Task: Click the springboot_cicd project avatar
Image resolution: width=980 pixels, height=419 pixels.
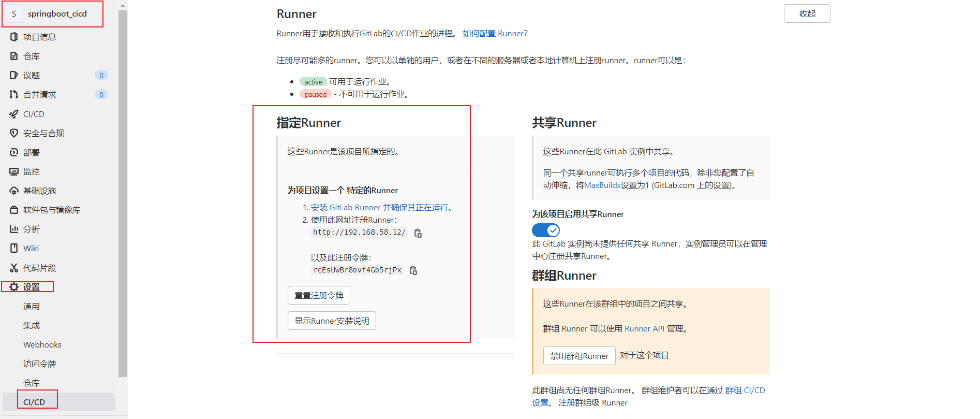Action: point(14,14)
